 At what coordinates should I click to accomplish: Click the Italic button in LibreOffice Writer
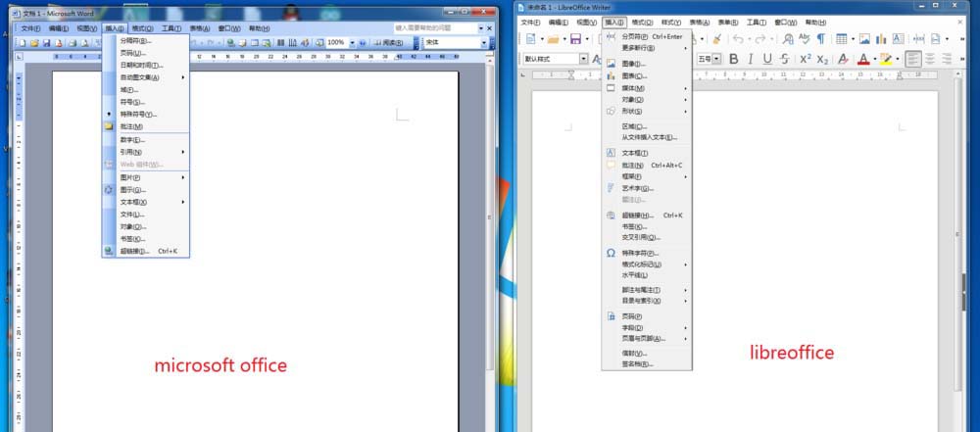click(x=751, y=59)
